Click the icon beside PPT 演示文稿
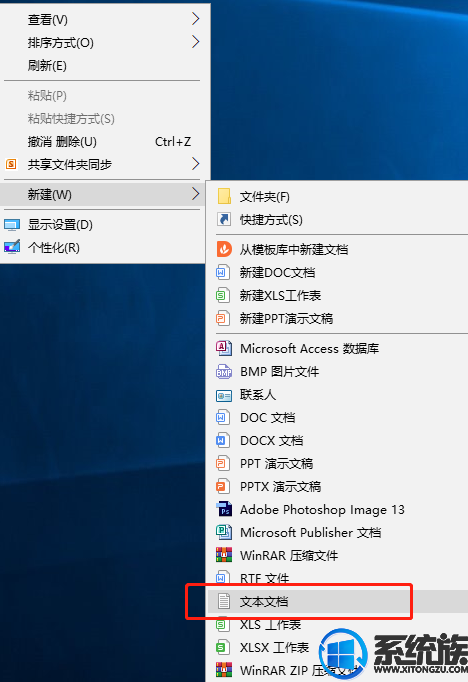This screenshot has width=468, height=682. pyautogui.click(x=222, y=463)
